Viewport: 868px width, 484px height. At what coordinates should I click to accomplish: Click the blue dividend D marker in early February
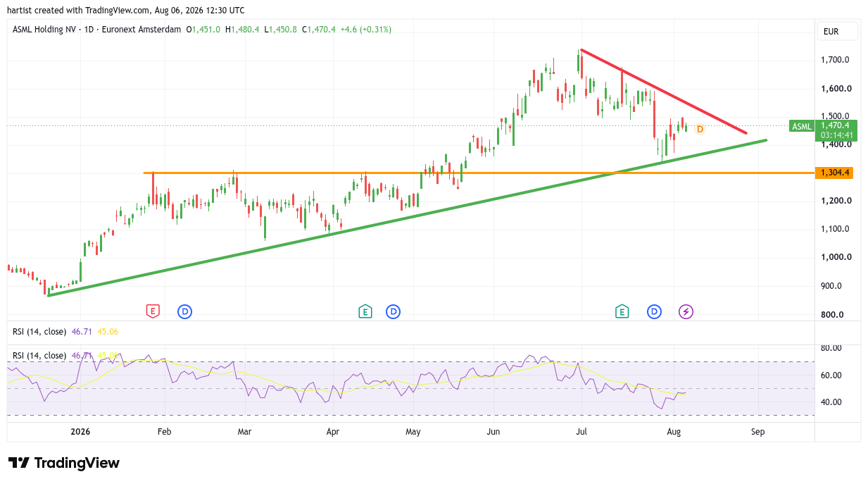coord(185,311)
